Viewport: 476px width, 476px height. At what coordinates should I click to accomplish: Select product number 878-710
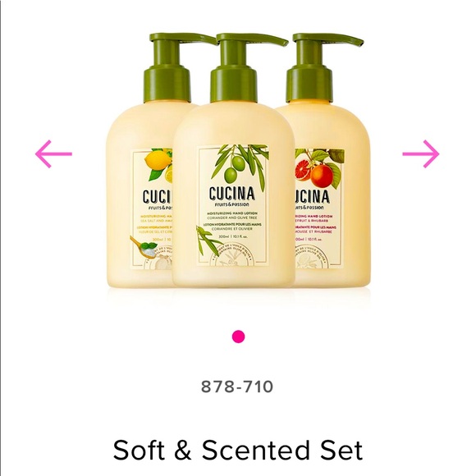(237, 387)
